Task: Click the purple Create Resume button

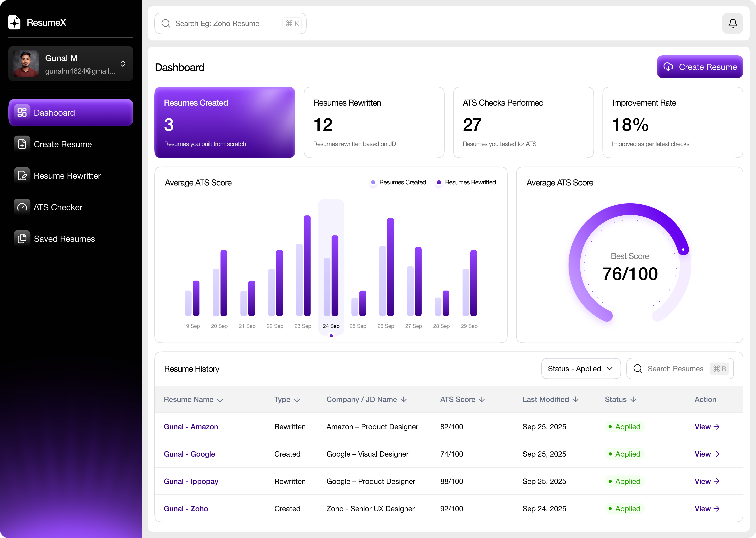Action: 700,67
